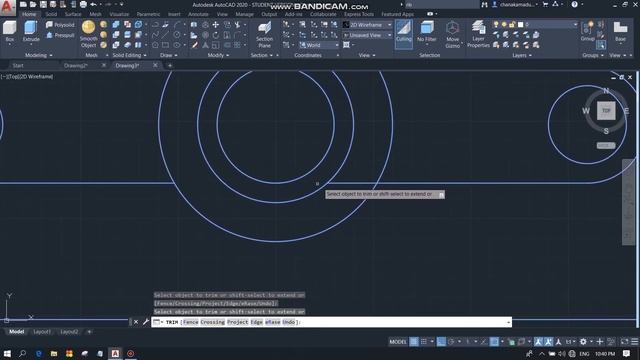This screenshot has height=360, width=640.
Task: Add a new drawing tab with plus button
Action: click(x=170, y=65)
